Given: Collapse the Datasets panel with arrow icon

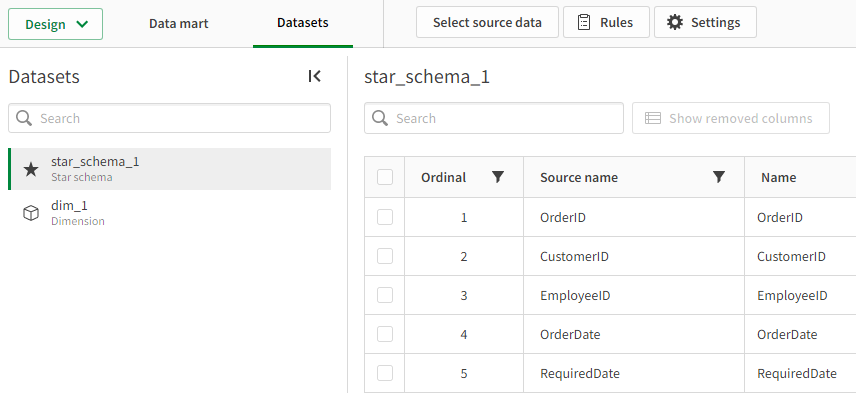Looking at the screenshot, I should click(314, 76).
